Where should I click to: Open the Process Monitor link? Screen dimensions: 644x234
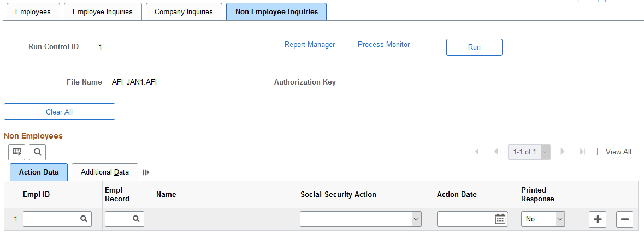(383, 45)
